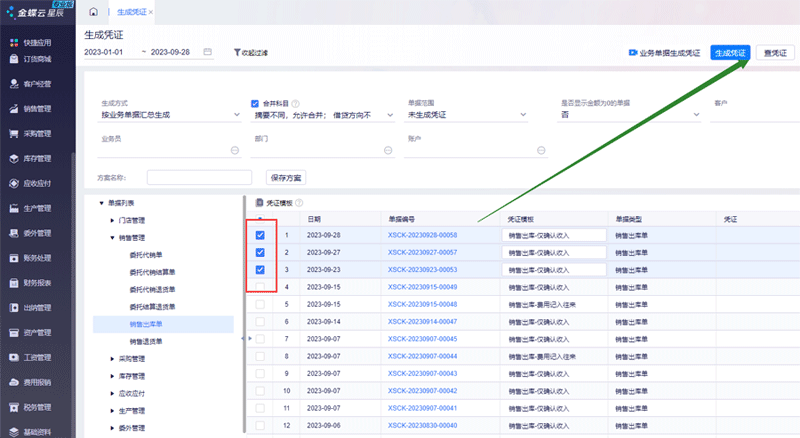Screen dimensions: 800x438
Task: Open 应收应付 module in the dark sidebar
Action: tap(31, 183)
